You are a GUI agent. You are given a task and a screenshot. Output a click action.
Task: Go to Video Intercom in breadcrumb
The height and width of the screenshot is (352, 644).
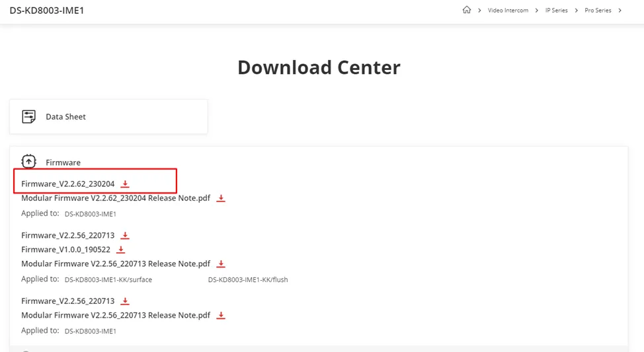click(x=508, y=11)
